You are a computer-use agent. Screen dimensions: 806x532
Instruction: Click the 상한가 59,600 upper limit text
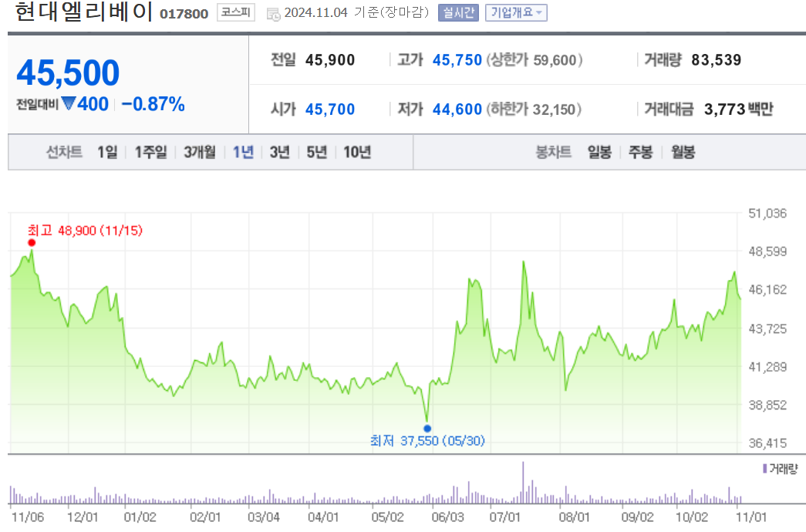(534, 60)
